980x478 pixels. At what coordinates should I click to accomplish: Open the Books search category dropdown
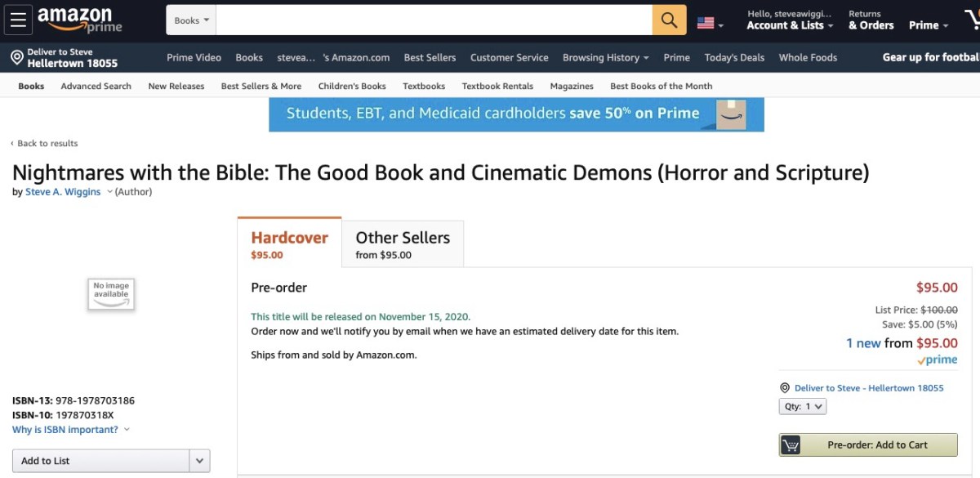(191, 20)
